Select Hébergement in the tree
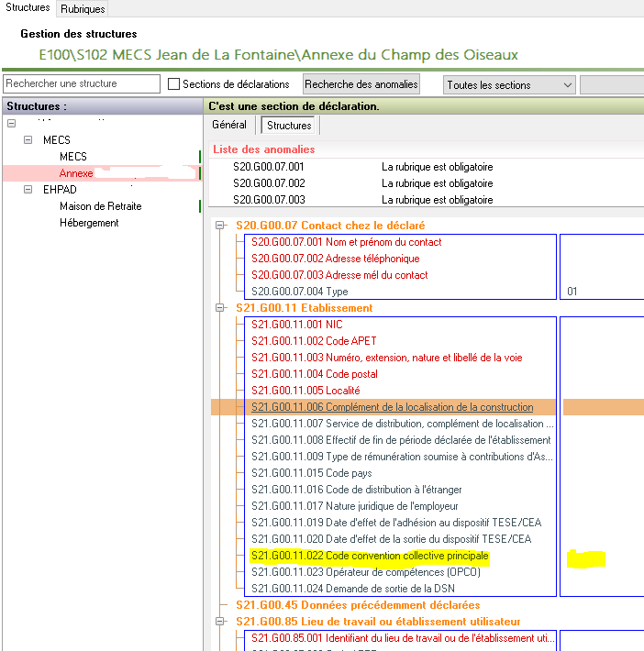This screenshot has height=651, width=644. pyautogui.click(x=89, y=223)
